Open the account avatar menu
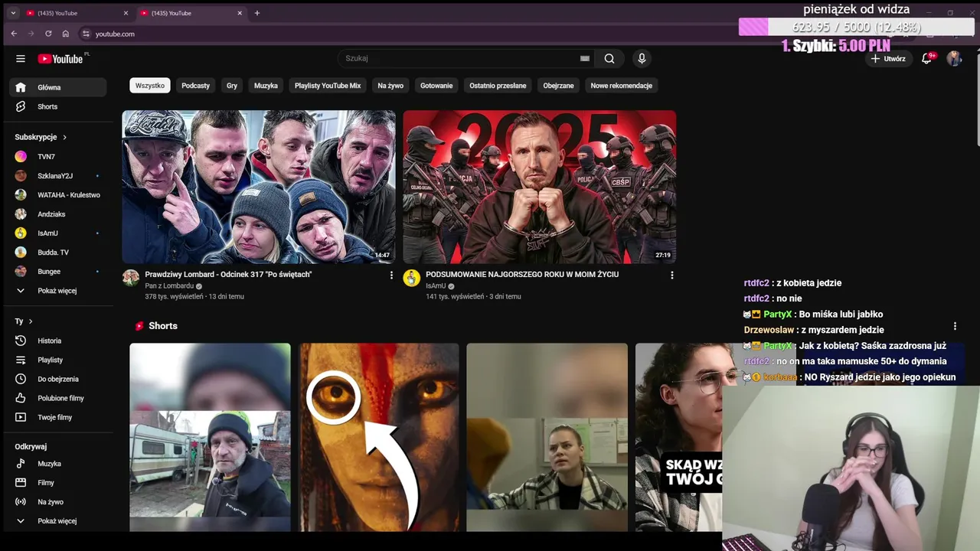This screenshot has height=551, width=980. point(954,58)
